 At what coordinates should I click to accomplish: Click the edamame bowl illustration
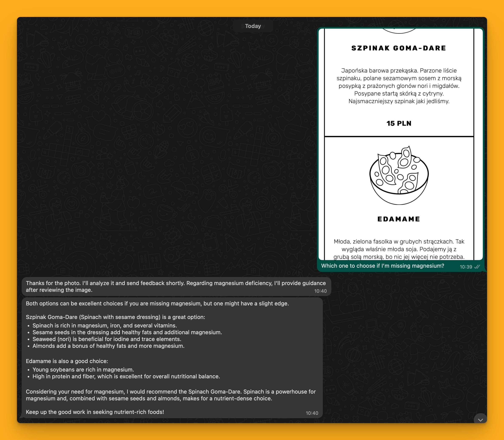tap(399, 175)
